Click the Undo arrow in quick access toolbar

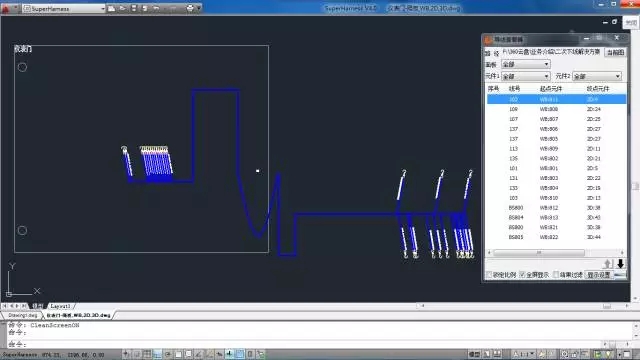[x=156, y=8]
